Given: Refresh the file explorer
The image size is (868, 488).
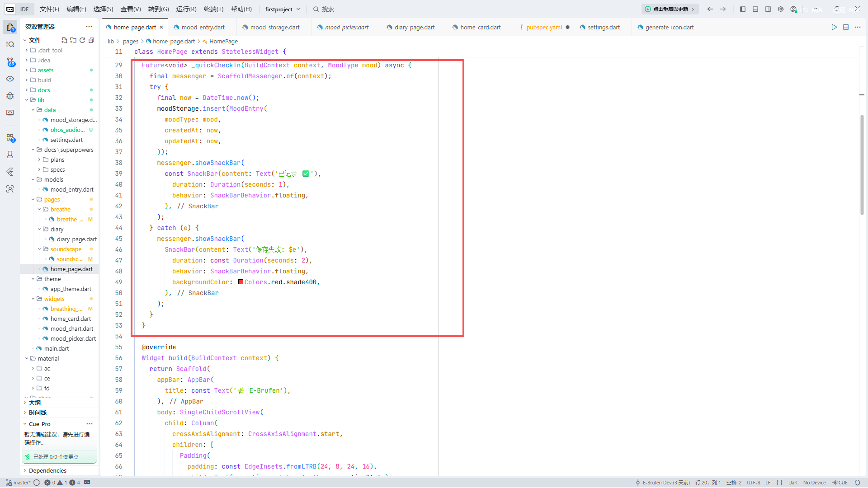Looking at the screenshot, I should click(82, 40).
